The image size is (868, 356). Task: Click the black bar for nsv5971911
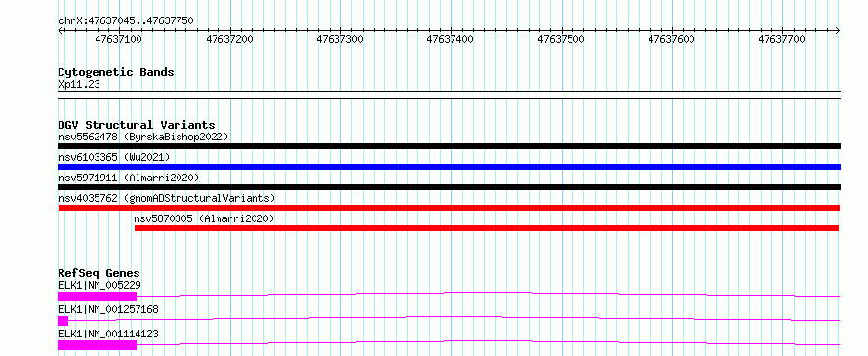pos(449,187)
